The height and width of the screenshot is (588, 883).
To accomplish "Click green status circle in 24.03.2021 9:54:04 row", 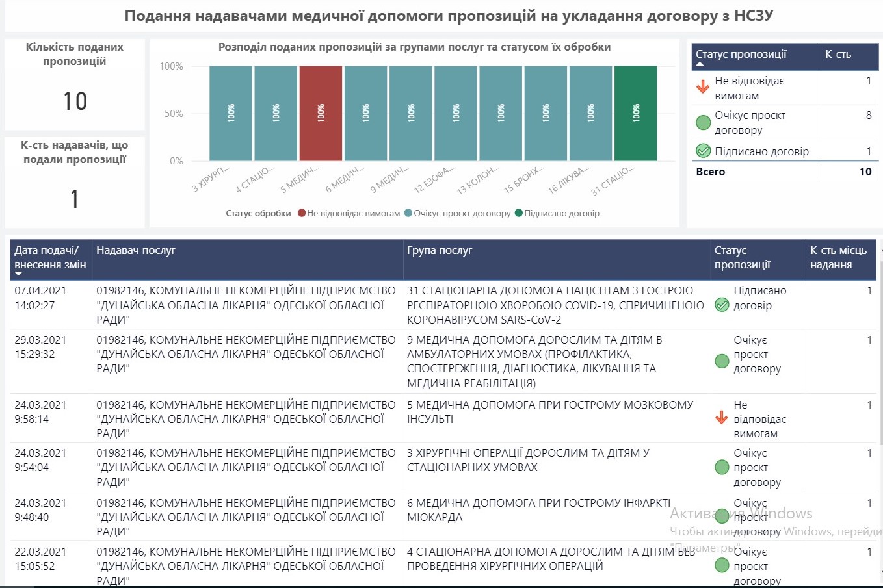I will 722,467.
